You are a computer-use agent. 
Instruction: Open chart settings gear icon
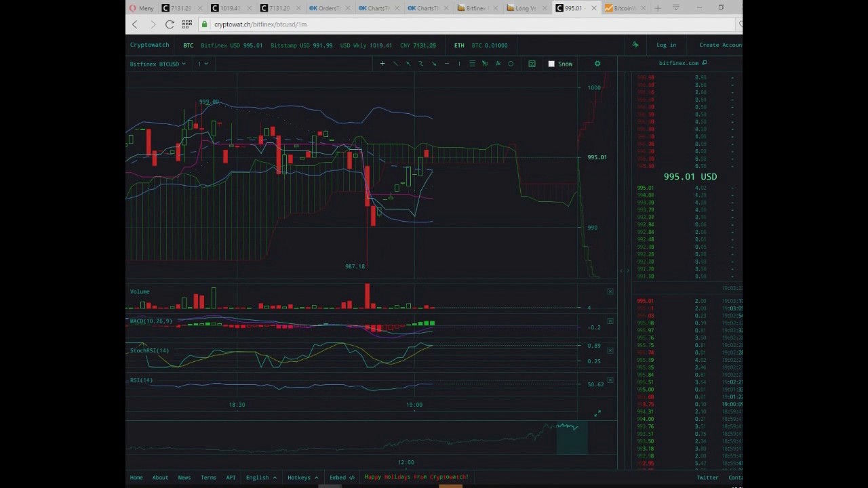click(x=597, y=64)
